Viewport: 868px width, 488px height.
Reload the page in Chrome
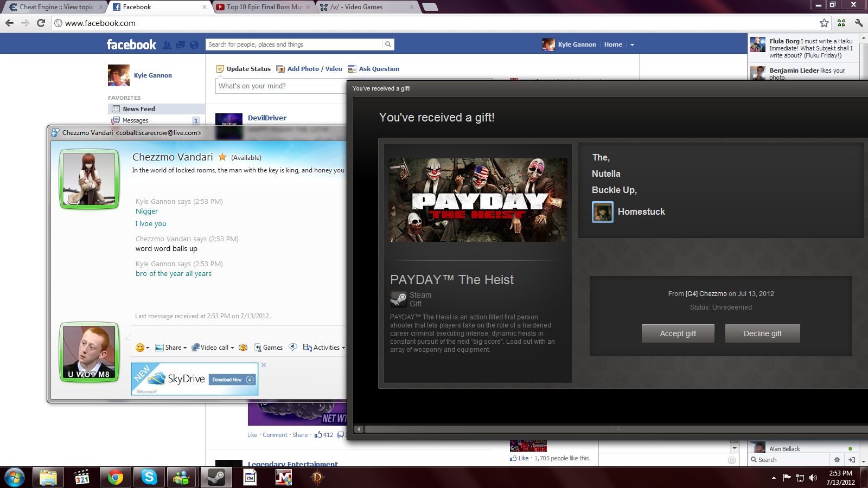point(41,23)
